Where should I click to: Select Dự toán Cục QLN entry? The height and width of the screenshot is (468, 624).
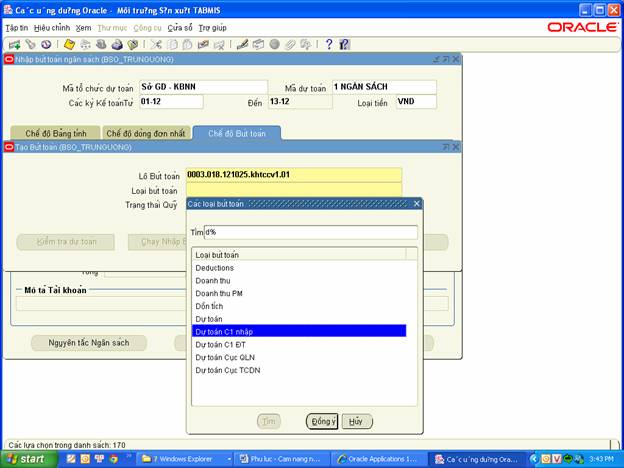[299, 357]
